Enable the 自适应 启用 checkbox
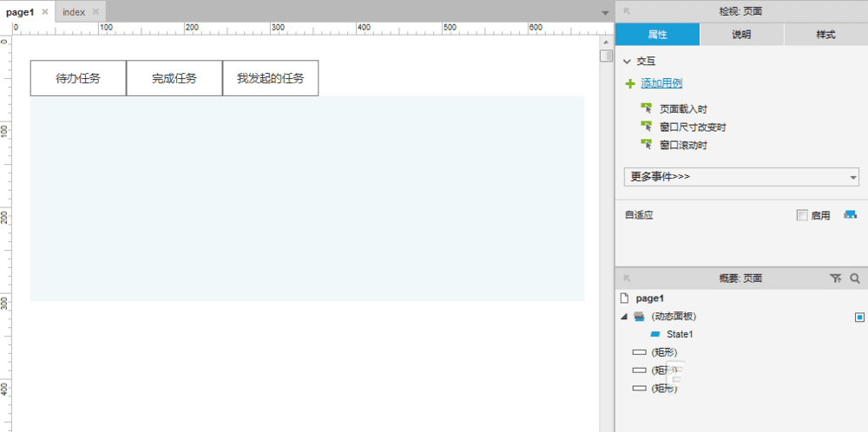868x432 pixels. point(802,216)
